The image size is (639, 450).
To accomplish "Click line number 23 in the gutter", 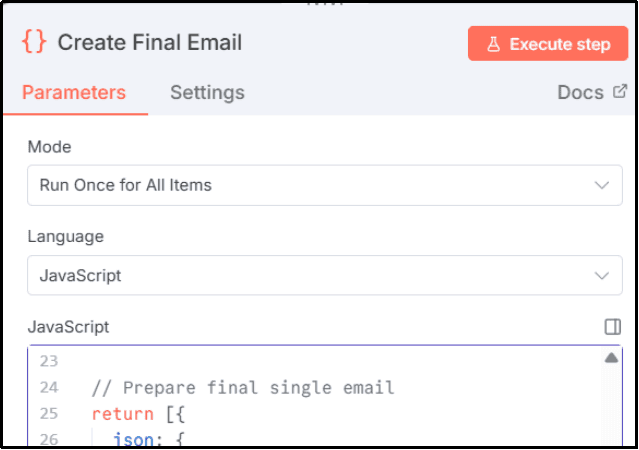I will [x=47, y=362].
